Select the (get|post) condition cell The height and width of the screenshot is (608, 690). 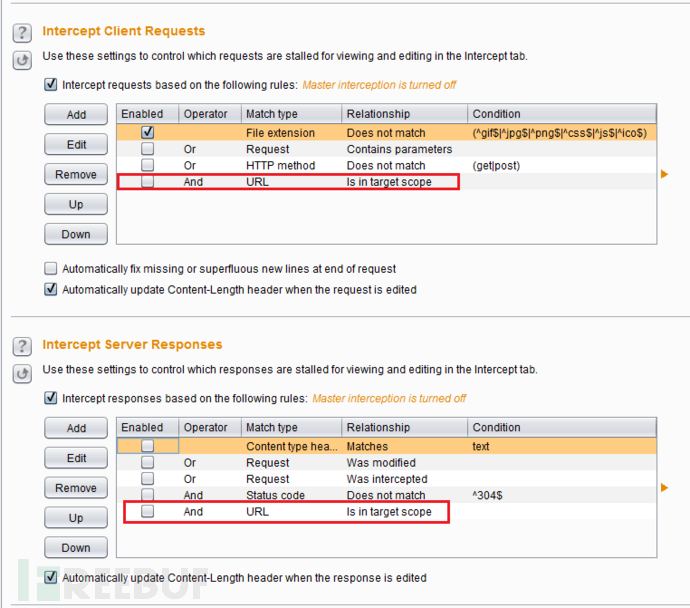(x=562, y=165)
